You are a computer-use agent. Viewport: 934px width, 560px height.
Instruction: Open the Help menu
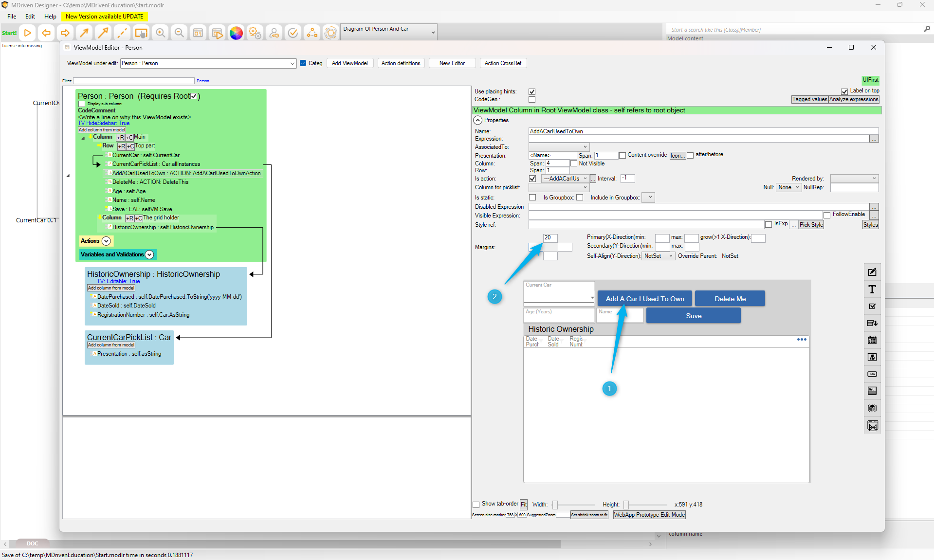click(x=50, y=17)
